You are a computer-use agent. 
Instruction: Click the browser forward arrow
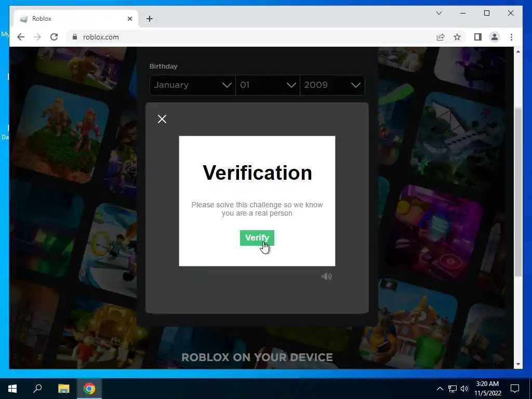(37, 37)
